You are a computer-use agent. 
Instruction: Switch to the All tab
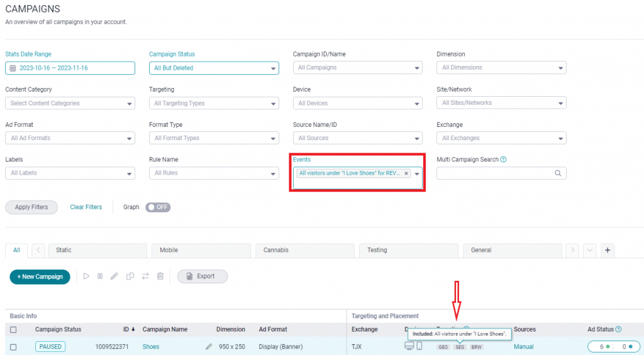(16, 250)
